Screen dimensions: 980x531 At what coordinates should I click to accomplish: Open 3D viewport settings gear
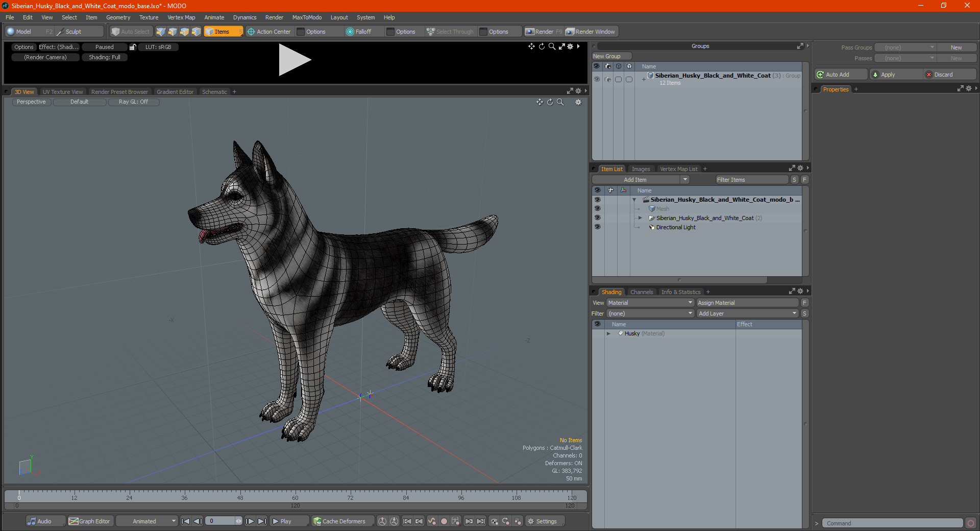[x=578, y=102]
